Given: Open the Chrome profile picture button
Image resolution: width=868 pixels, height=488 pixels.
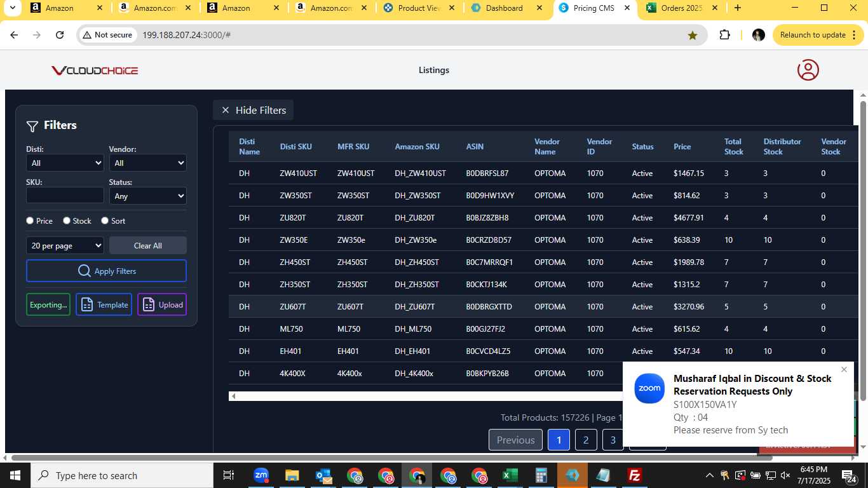Looking at the screenshot, I should [x=758, y=35].
